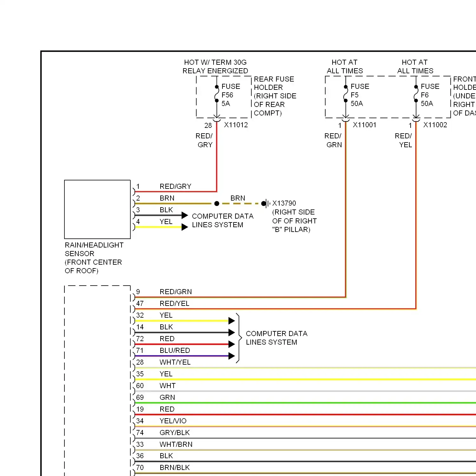Click the pin 19 RED wire label
This screenshot has width=476, height=476.
point(167,409)
